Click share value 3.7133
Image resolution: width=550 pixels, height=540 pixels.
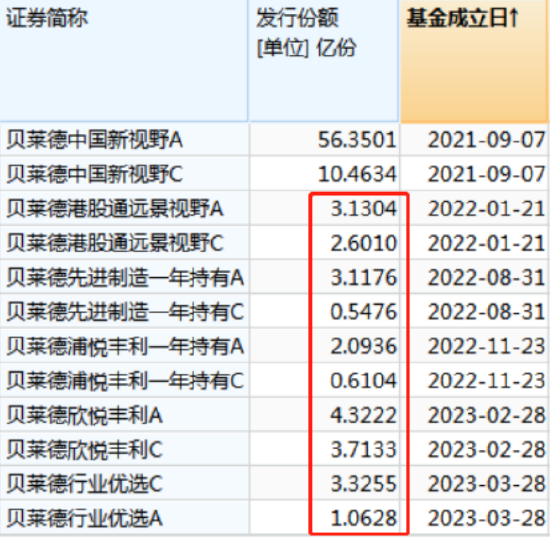(364, 449)
